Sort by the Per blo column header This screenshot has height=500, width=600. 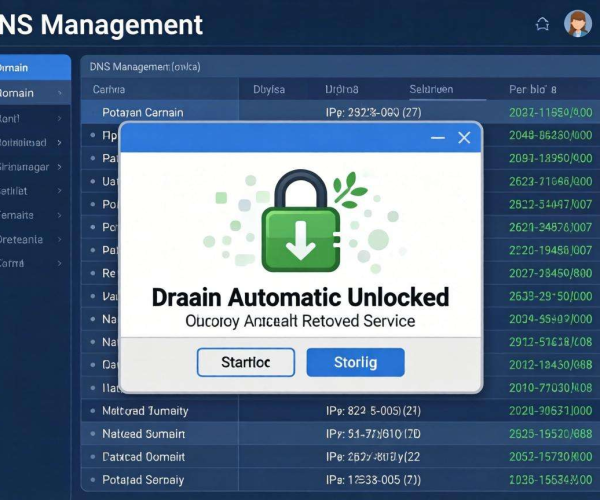533,90
